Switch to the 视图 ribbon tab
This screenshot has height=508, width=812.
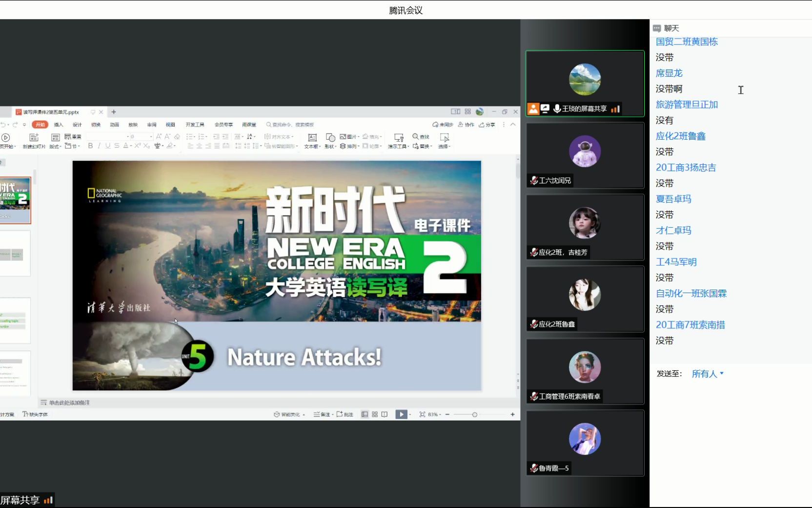point(170,125)
